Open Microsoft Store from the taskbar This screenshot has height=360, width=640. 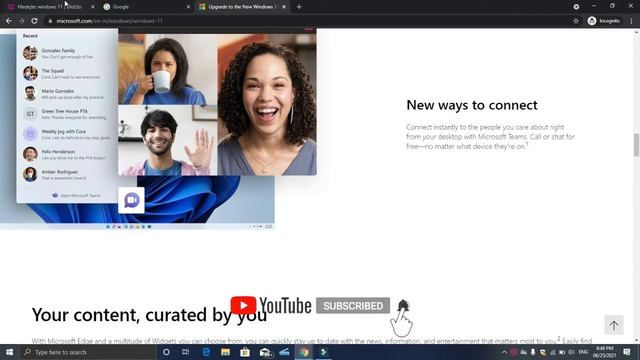pyautogui.click(x=245, y=352)
